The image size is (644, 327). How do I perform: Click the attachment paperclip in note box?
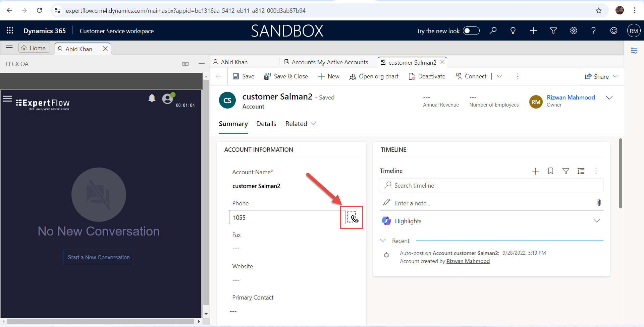[x=599, y=203]
